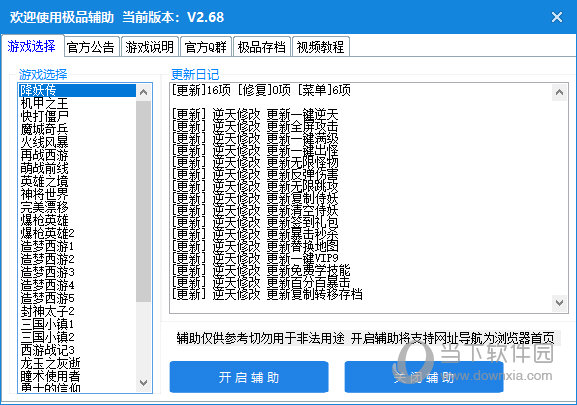Click game list scroll up arrow

click(144, 92)
